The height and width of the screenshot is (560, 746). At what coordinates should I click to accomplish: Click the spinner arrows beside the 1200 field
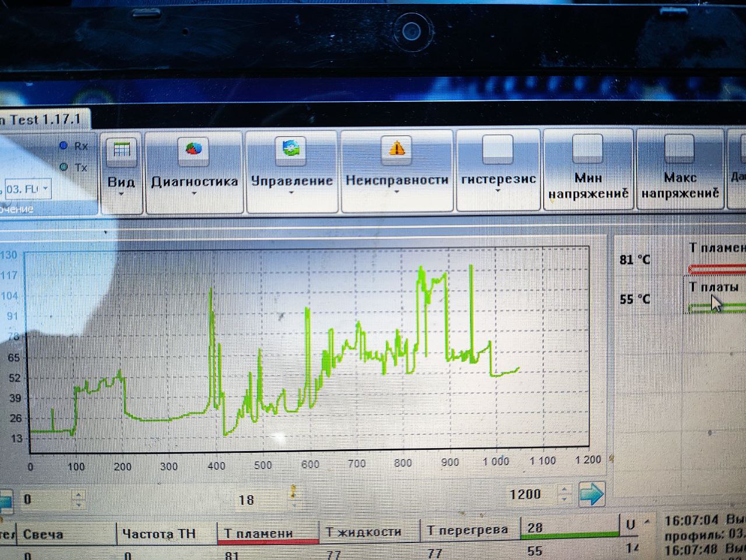tap(564, 495)
